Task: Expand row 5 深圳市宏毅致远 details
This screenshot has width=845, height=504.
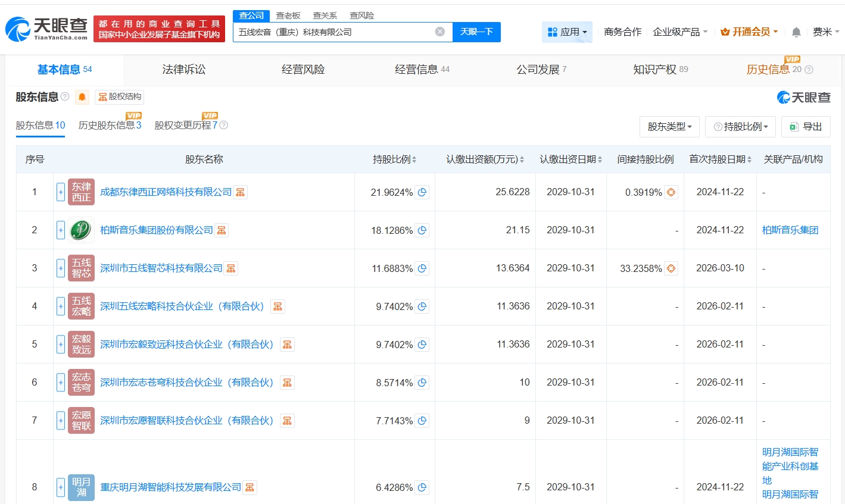Action: tap(61, 345)
